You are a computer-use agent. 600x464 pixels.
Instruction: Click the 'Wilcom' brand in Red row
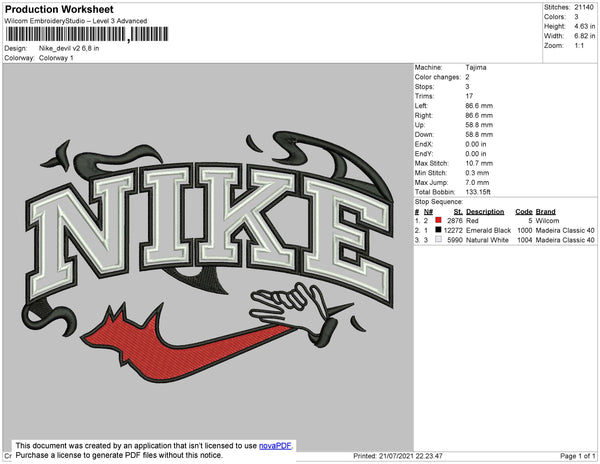tap(547, 221)
